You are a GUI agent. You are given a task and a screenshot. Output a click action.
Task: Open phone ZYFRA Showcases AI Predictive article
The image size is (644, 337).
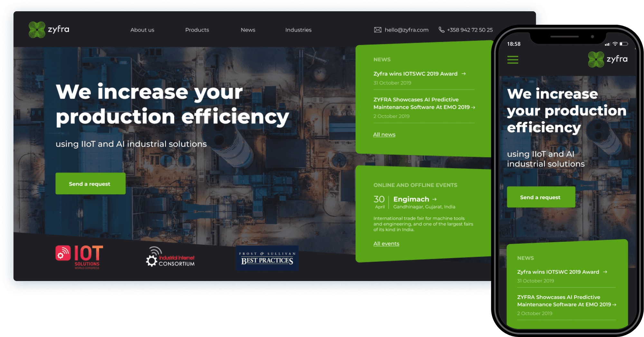coord(564,301)
